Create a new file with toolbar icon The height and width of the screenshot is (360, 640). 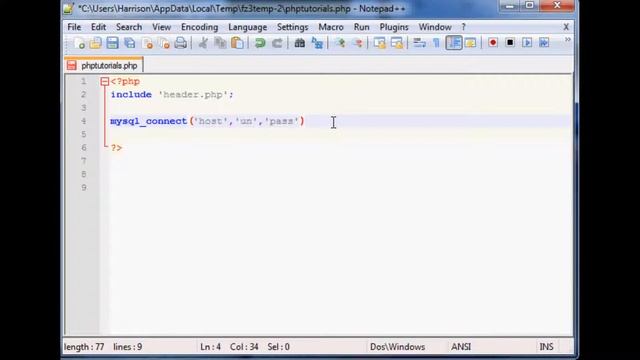pos(79,43)
